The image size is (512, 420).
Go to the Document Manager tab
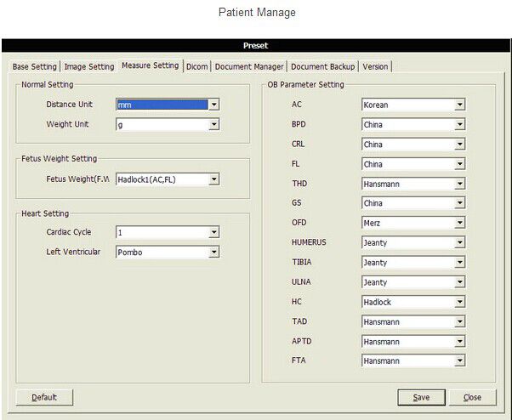(x=249, y=66)
